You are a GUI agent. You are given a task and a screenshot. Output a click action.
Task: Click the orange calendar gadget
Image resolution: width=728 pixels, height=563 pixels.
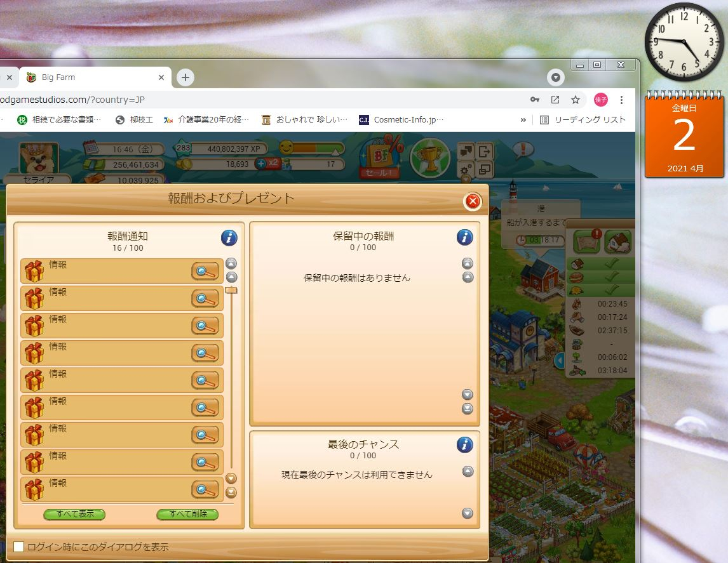(684, 135)
